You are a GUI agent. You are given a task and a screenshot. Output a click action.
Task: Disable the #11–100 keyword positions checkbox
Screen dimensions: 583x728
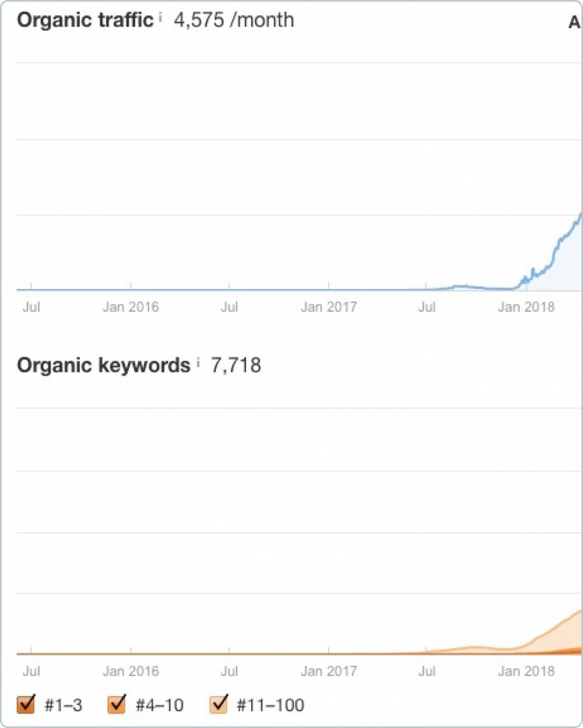point(219,705)
